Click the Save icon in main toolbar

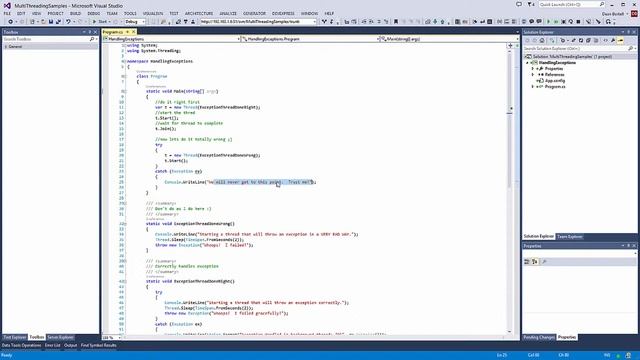[x=51, y=22]
